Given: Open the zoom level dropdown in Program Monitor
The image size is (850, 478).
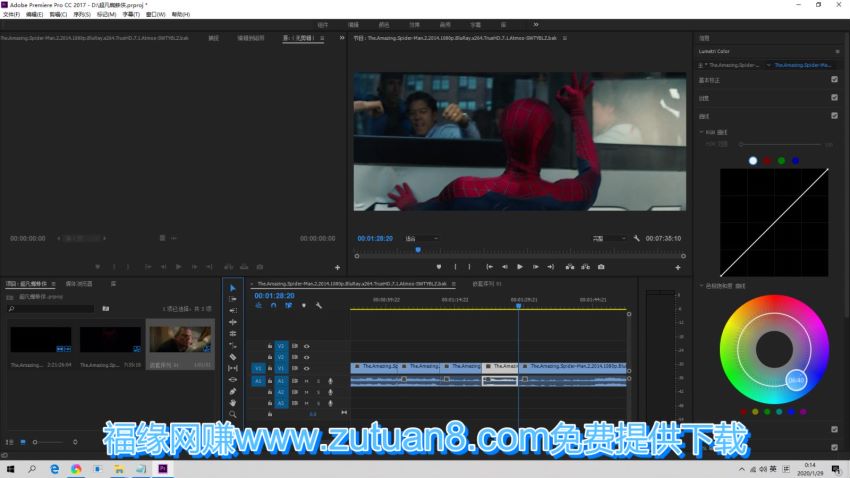Looking at the screenshot, I should 422,238.
